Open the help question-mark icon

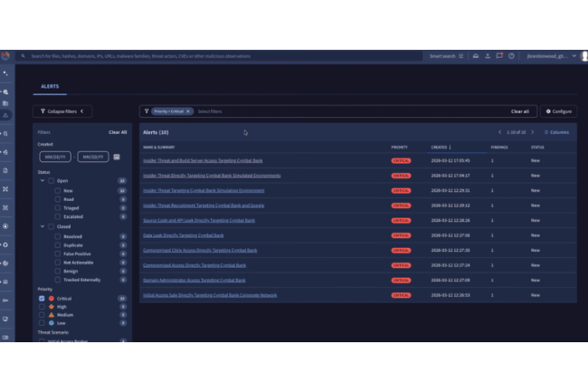512,55
